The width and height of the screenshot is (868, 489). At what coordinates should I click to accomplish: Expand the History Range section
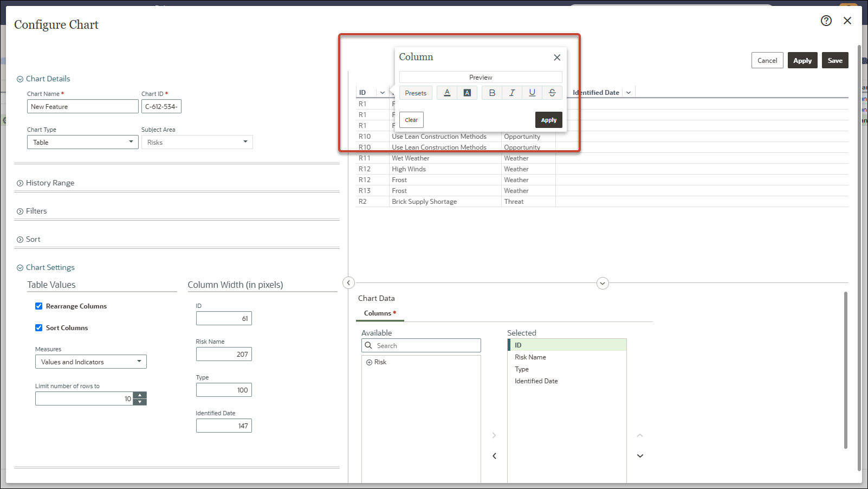tap(20, 183)
